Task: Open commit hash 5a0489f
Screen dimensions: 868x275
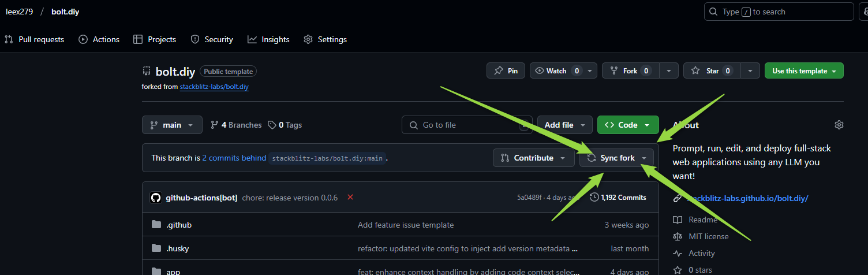Action: tap(529, 198)
